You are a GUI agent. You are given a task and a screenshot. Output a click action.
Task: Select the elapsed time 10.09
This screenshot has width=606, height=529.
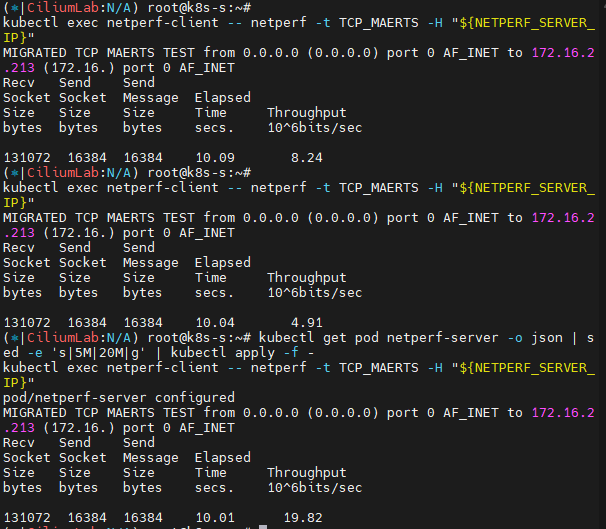214,157
